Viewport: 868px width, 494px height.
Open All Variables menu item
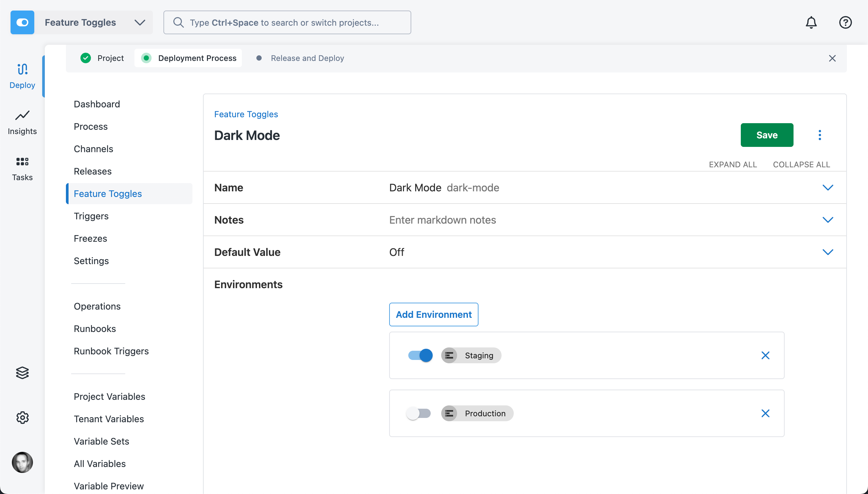pyautogui.click(x=100, y=464)
